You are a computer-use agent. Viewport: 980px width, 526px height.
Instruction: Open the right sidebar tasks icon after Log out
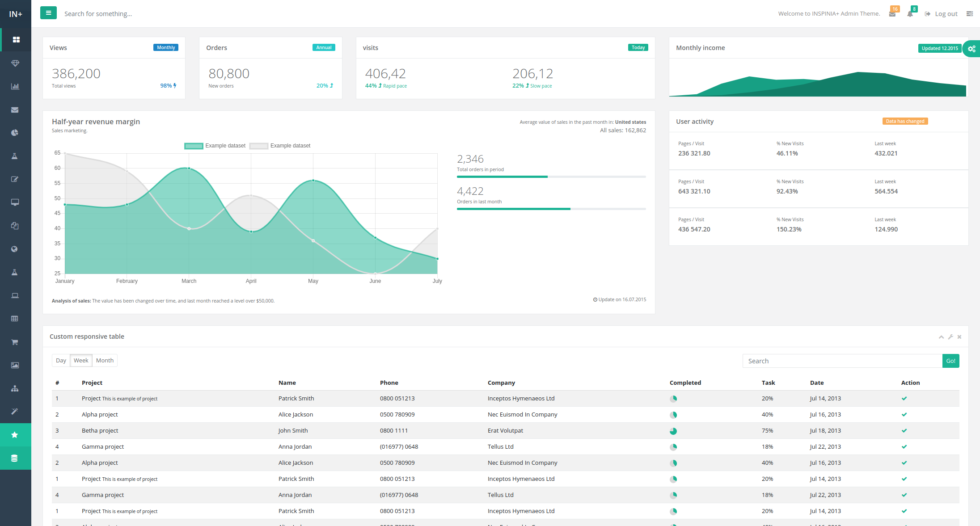(x=970, y=14)
